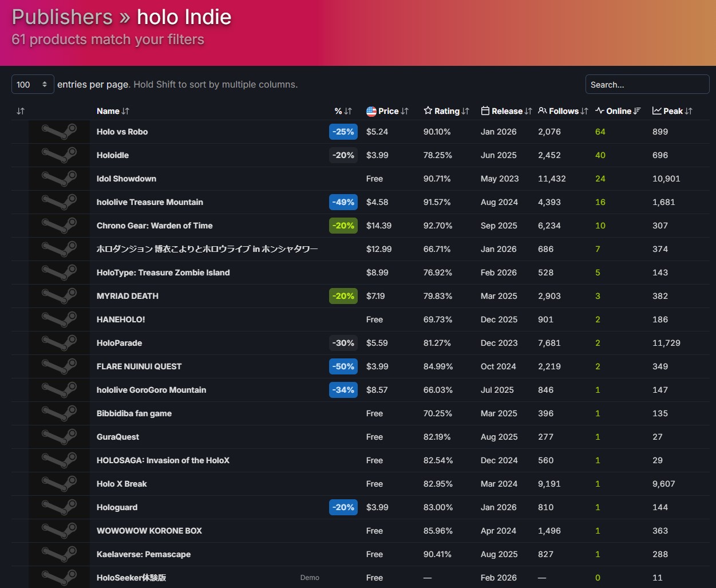Screen dimensions: 716x588
Task: Click -50% badge for FLARE NUINUI QUEST
Action: point(343,366)
